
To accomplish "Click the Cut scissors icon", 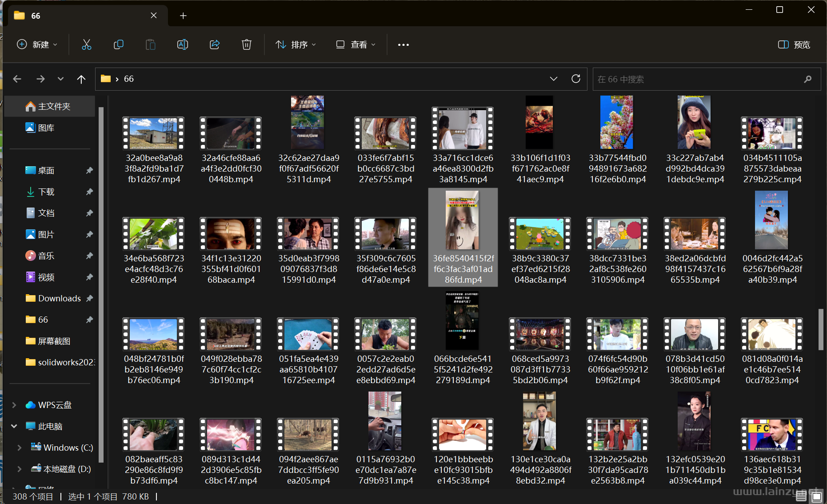I will (86, 44).
